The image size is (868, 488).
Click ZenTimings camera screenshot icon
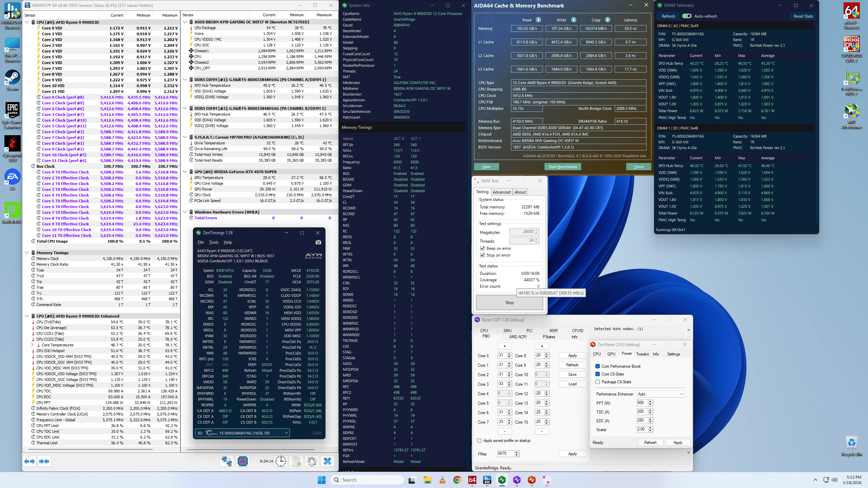click(318, 242)
